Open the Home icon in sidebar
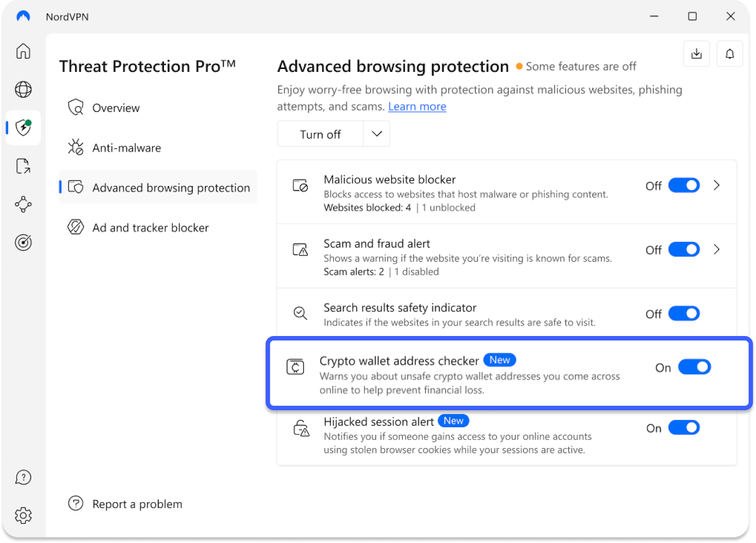This screenshot has height=543, width=756. [x=23, y=51]
